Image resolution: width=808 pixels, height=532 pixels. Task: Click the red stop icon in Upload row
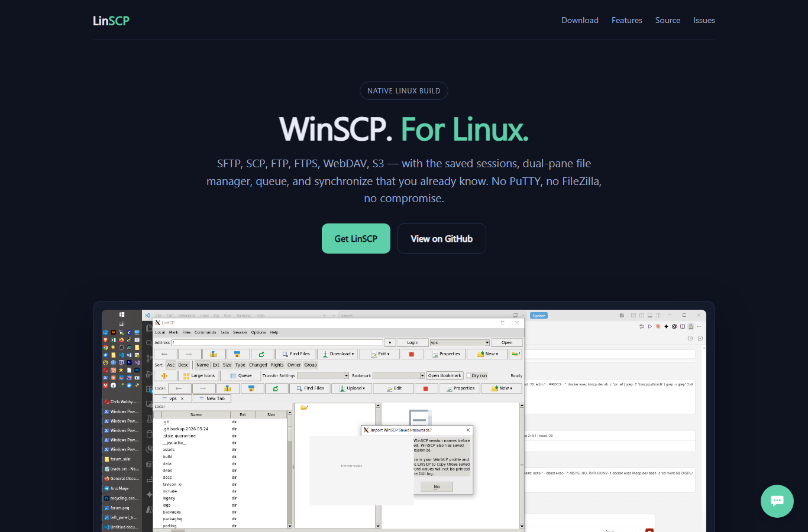tap(426, 388)
